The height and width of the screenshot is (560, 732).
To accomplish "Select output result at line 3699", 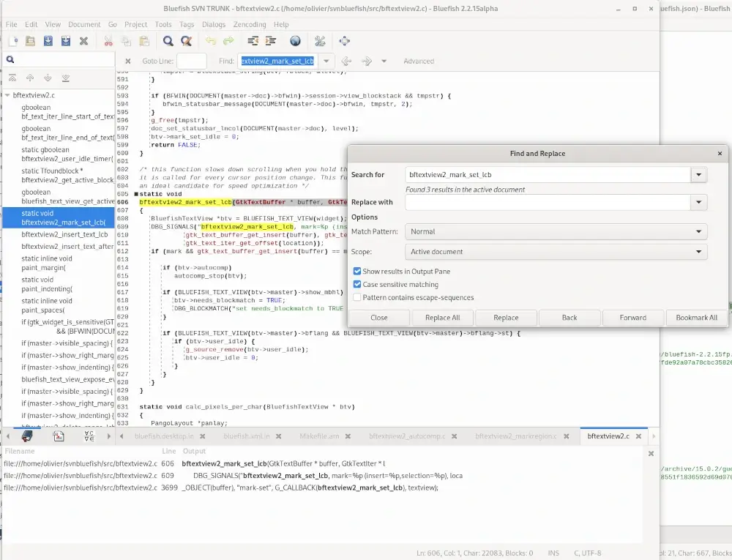I will 322,488.
